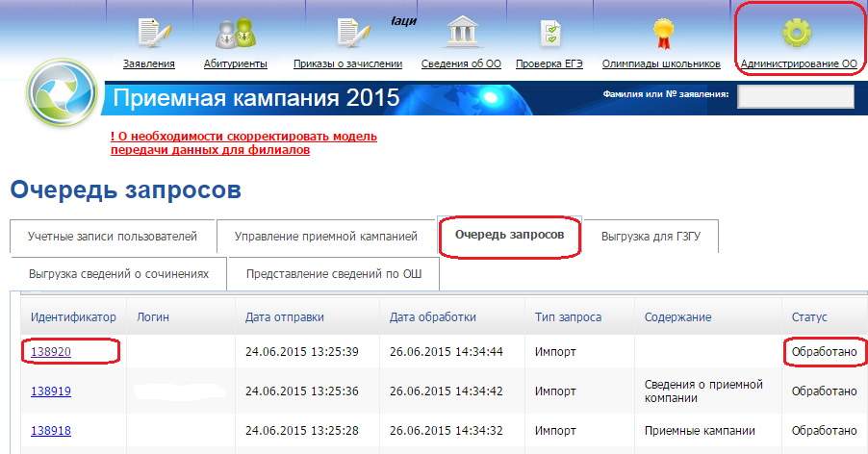Switch to Выгрузка для ГЗГУ tab
The image size is (868, 454).
[x=651, y=237]
